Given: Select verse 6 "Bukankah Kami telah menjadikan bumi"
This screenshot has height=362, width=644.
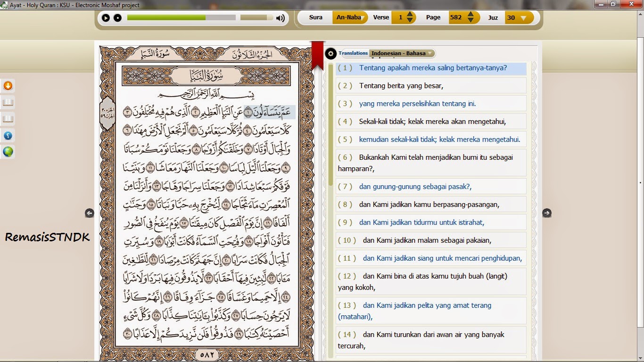Looking at the screenshot, I should point(431,163).
